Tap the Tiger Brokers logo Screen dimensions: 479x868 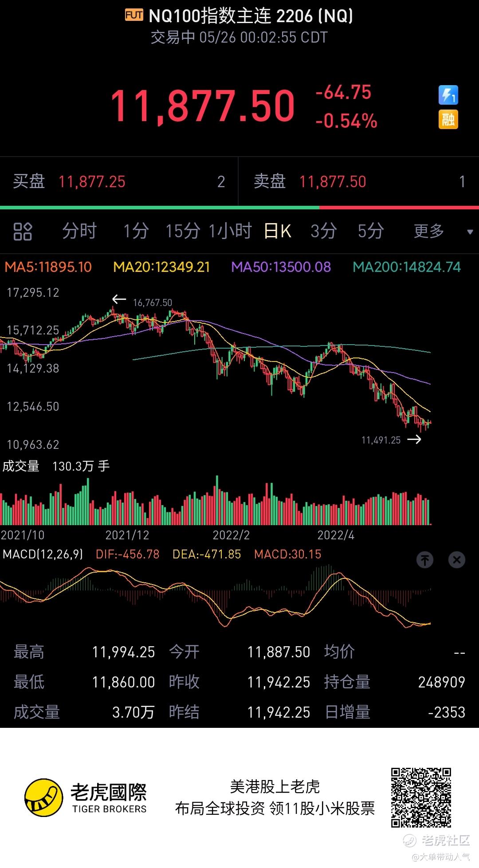click(86, 797)
